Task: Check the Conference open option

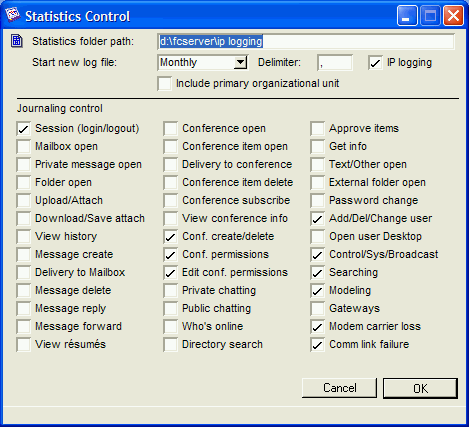Action: (x=170, y=129)
